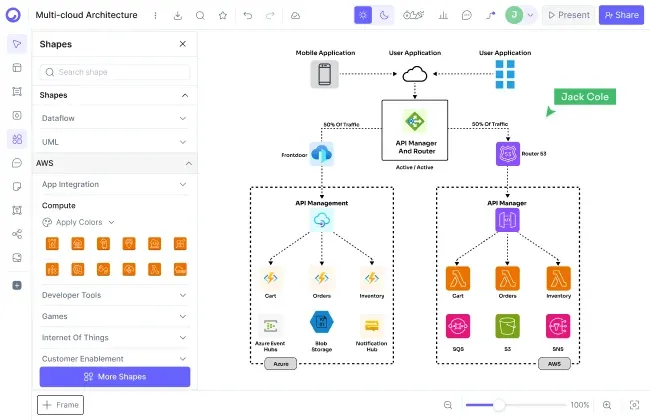Click the connector path icon in header
This screenshot has height=420, width=650.
point(490,15)
